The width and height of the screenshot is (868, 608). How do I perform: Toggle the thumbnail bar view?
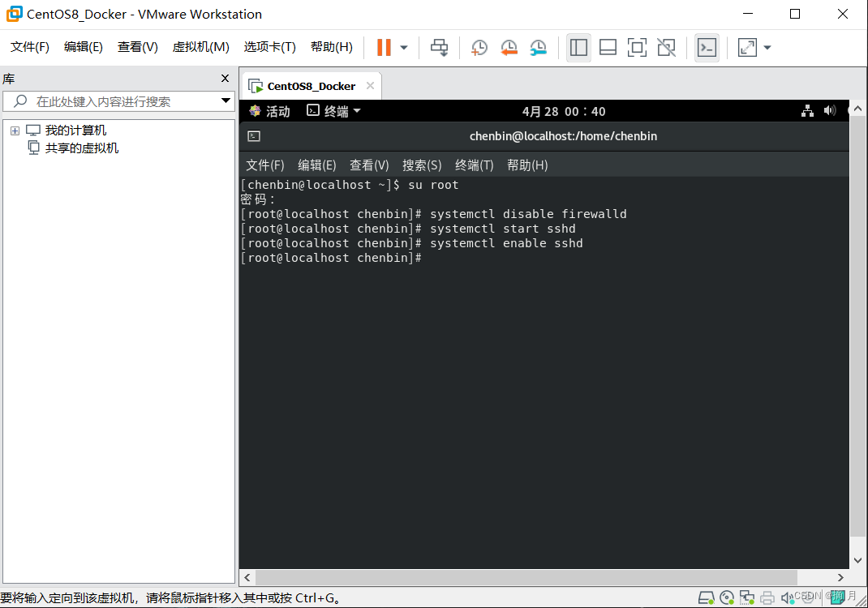coord(608,48)
